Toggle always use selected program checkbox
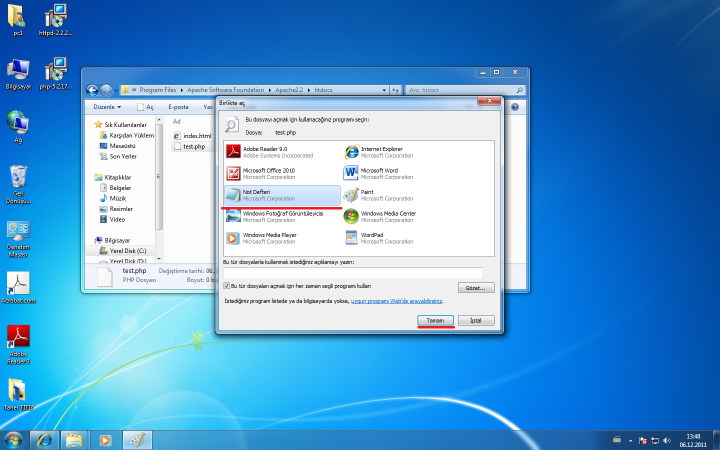This screenshot has width=720, height=450. 226,286
